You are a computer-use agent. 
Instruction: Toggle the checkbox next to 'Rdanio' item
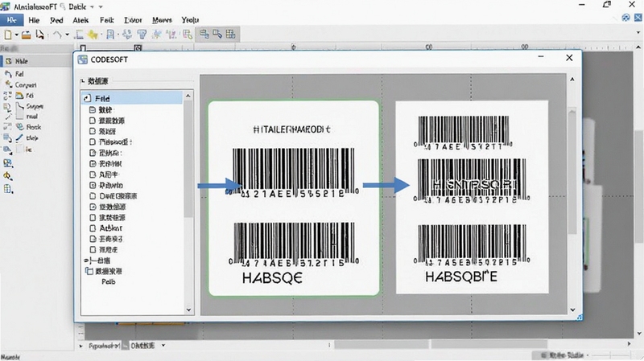(x=93, y=185)
